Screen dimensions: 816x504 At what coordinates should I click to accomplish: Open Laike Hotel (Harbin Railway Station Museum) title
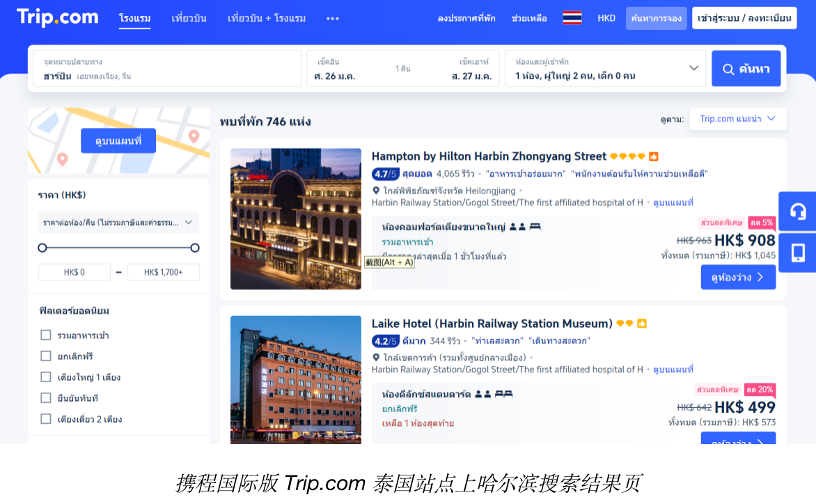coord(492,324)
